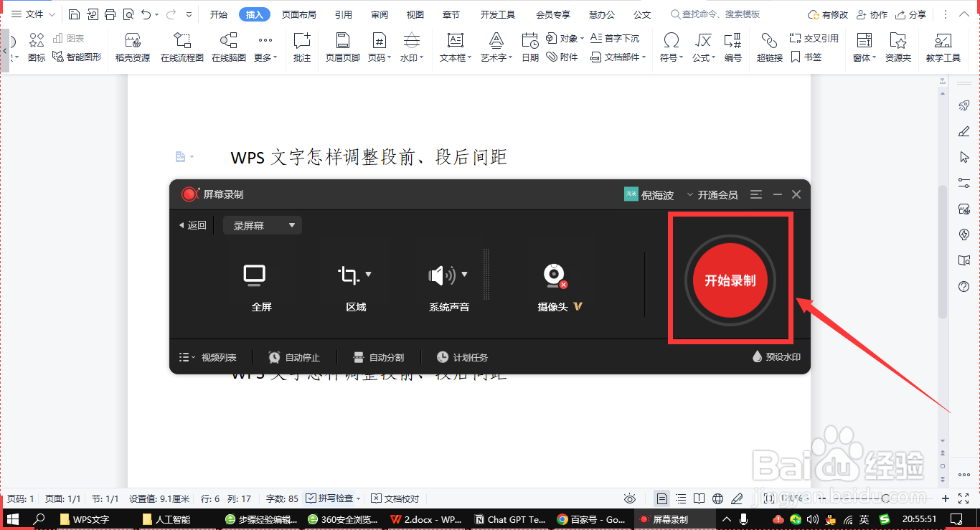Insert 稻壳资源 resource
The width and height of the screenshot is (980, 530).
[133, 48]
